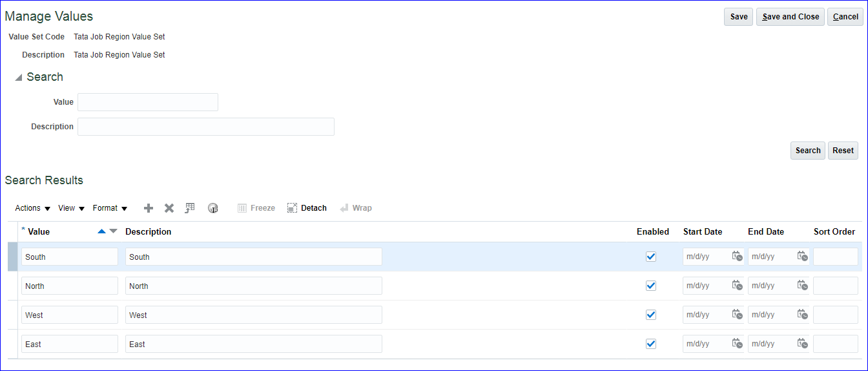Open the View menu
The height and width of the screenshot is (371, 868).
[71, 208]
